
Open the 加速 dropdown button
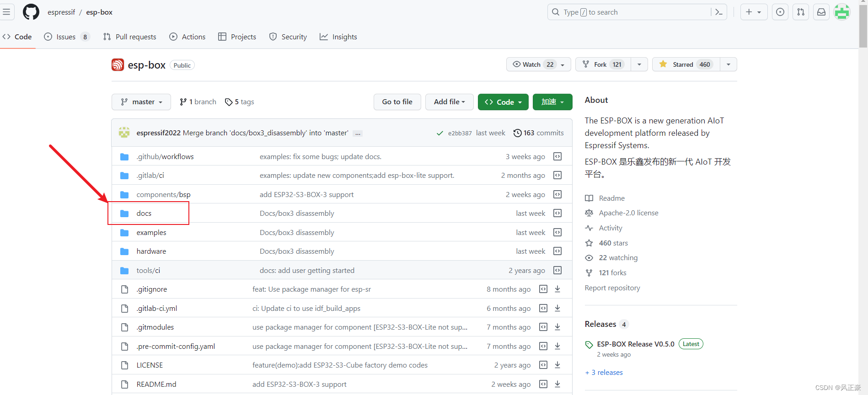[552, 102]
